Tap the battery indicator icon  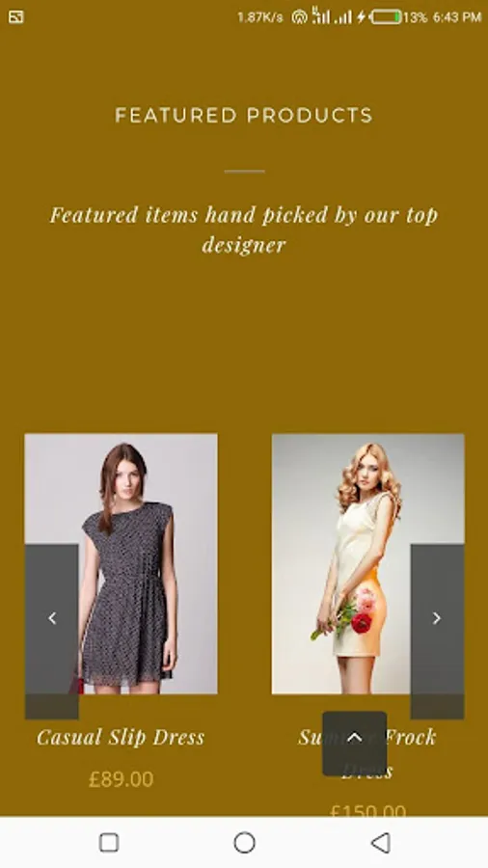point(386,17)
